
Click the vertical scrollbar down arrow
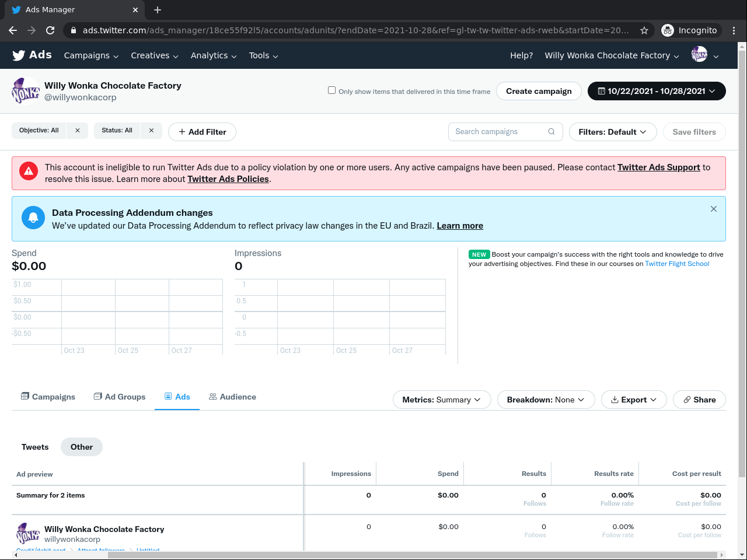(x=742, y=555)
